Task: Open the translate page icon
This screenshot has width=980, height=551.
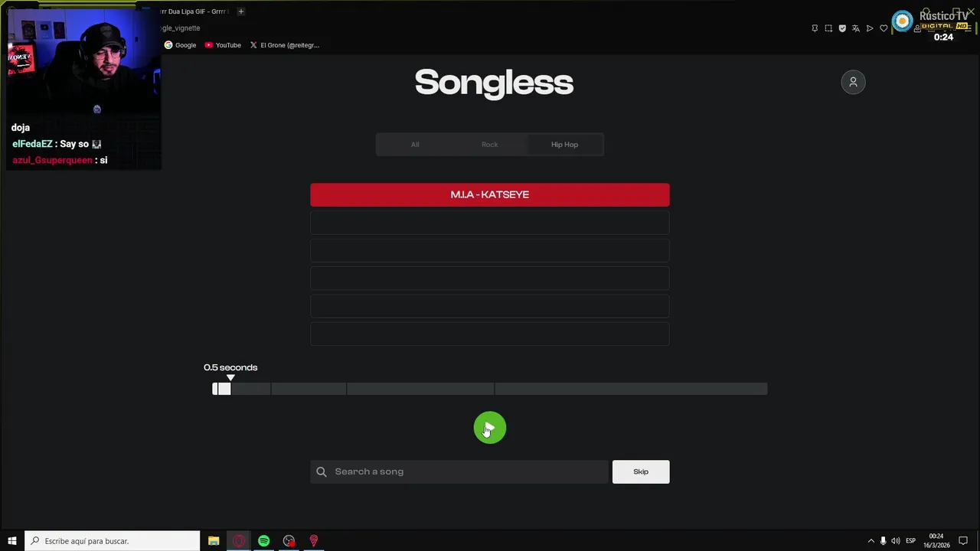Action: [x=856, y=28]
